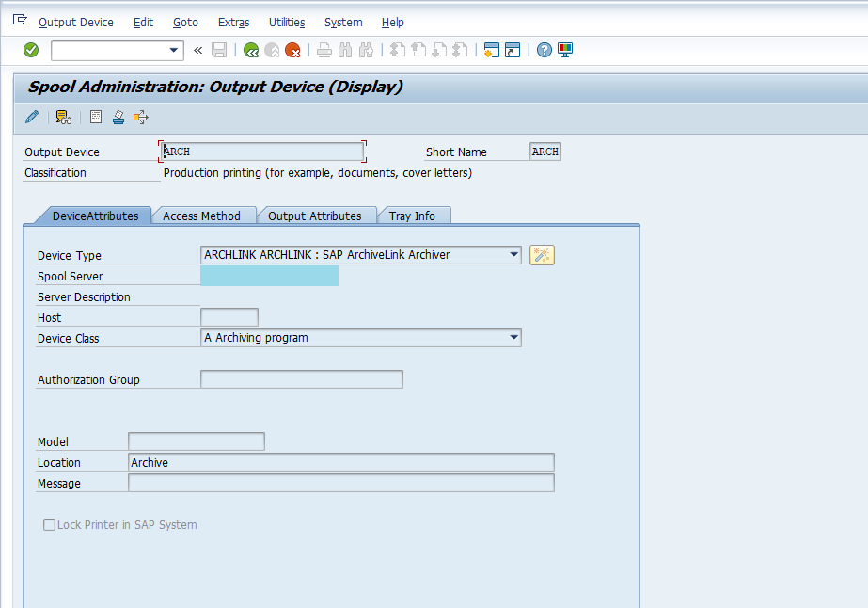Open the SAP window menu icon
The height and width of the screenshot is (608, 868).
pos(20,20)
